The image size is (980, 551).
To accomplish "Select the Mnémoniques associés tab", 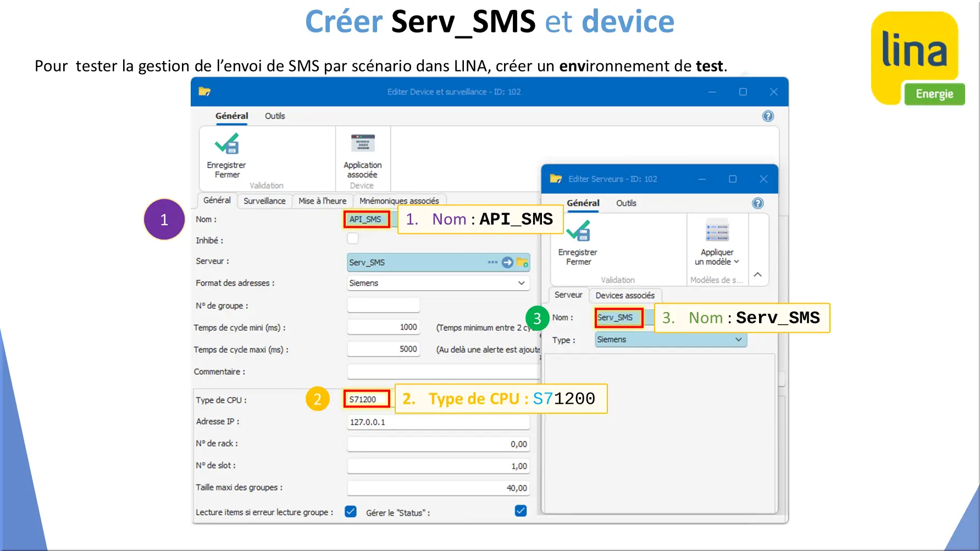I will coord(399,201).
